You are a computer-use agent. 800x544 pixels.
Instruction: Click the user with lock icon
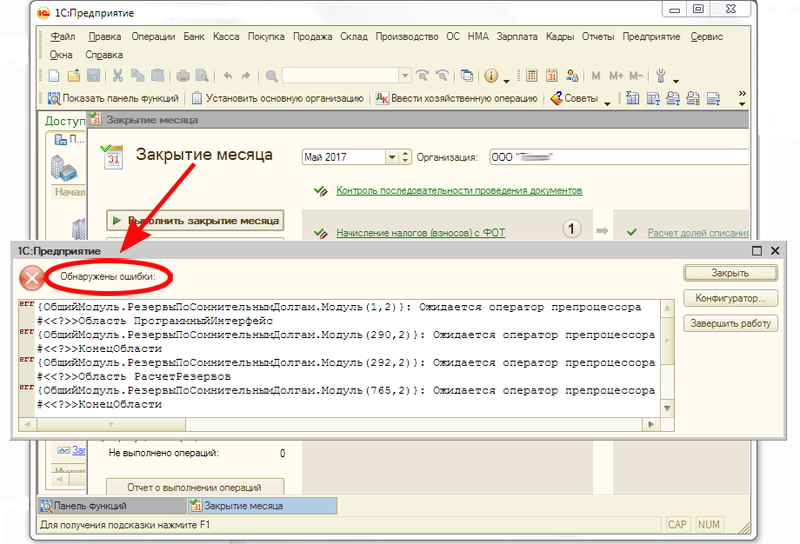[x=572, y=76]
